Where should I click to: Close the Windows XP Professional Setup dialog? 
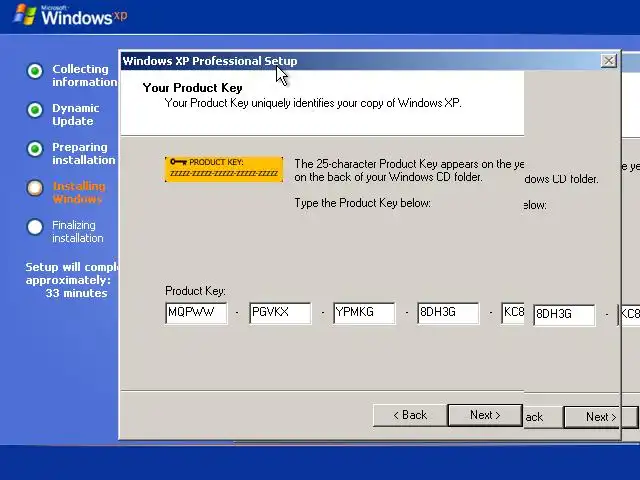point(608,61)
